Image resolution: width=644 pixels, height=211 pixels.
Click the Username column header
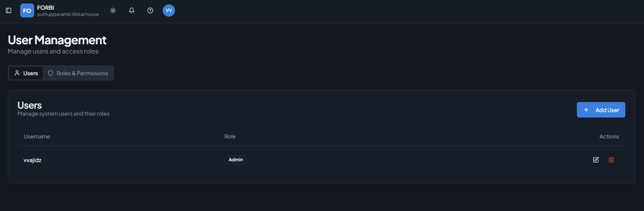click(37, 137)
